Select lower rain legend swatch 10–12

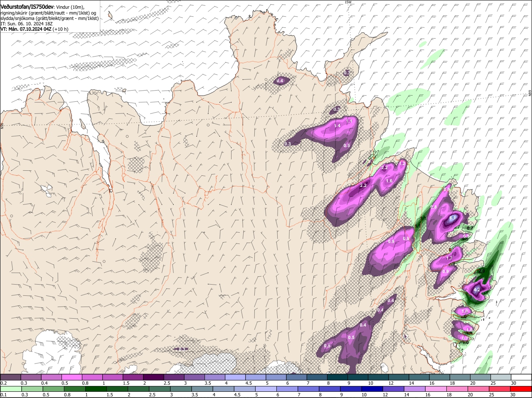(x=372, y=389)
